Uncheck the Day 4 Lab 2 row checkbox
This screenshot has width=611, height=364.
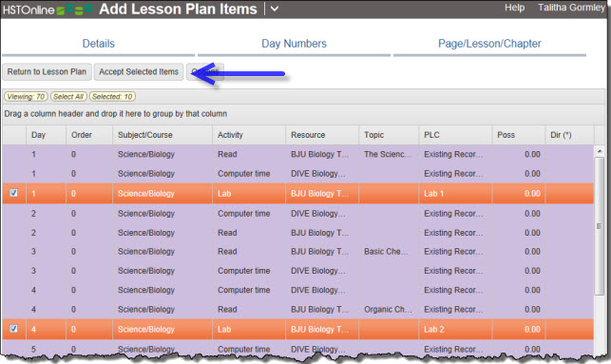coord(13,329)
